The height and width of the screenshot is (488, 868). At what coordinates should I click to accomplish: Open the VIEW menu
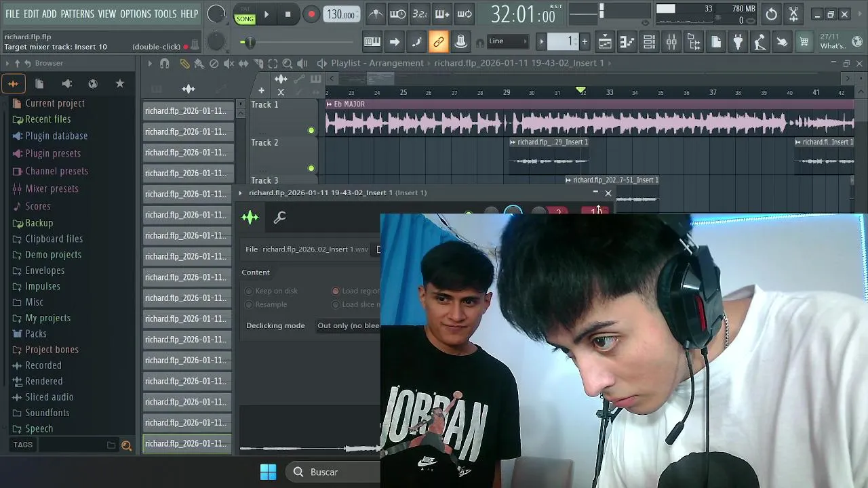(107, 14)
